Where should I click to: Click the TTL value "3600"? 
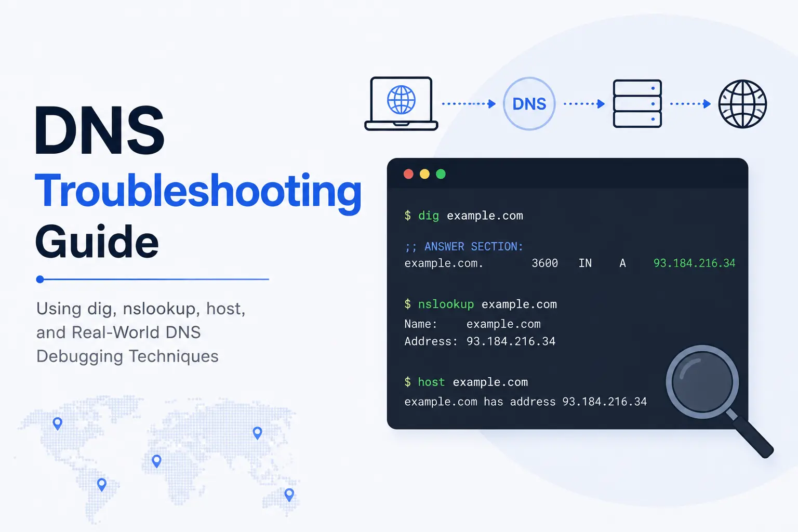coord(544,263)
